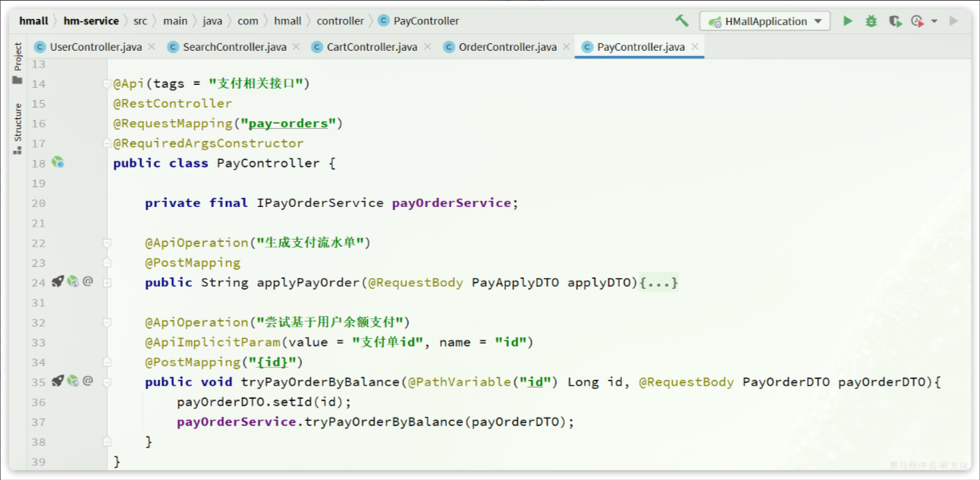Click the IPayOrderService type name
Screen dimensions: 980x480
click(320, 202)
